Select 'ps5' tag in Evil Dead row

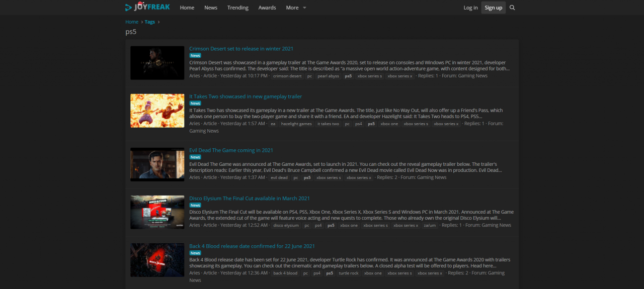307,177
